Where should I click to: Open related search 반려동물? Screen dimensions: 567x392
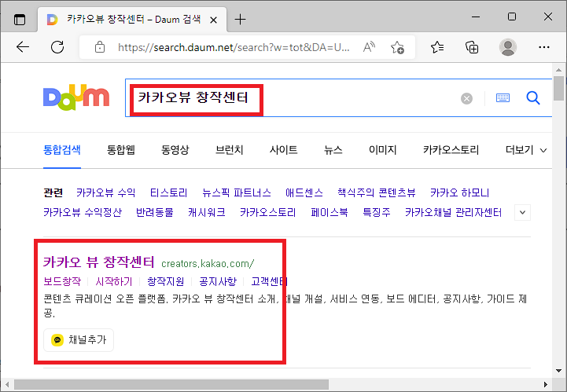pyautogui.click(x=155, y=212)
